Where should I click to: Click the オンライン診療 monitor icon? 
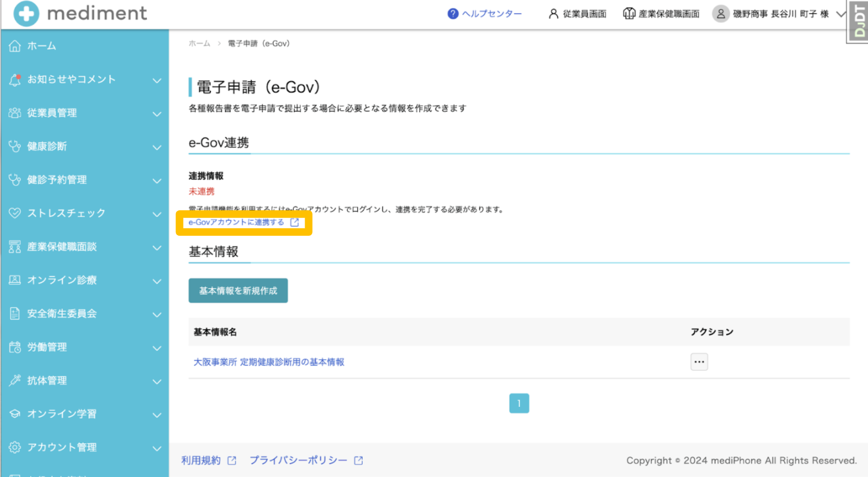coord(15,280)
